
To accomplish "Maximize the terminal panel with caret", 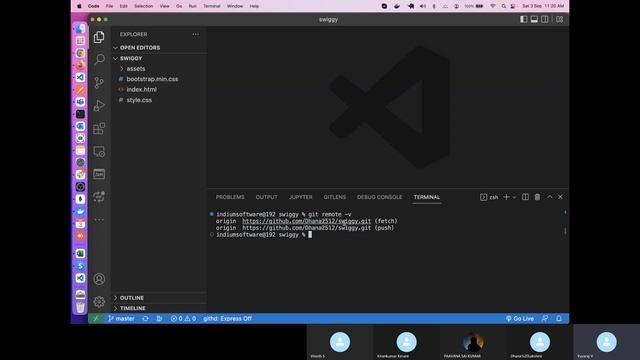I will click(550, 197).
